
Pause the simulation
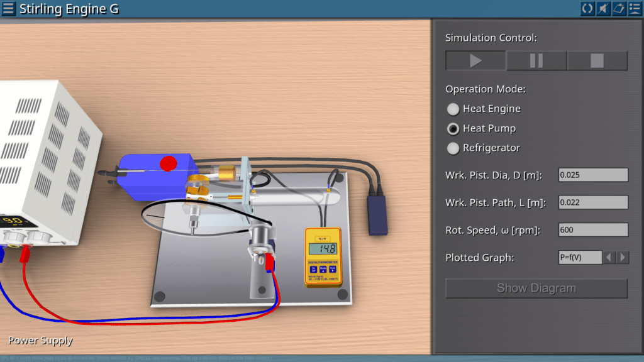coord(536,60)
